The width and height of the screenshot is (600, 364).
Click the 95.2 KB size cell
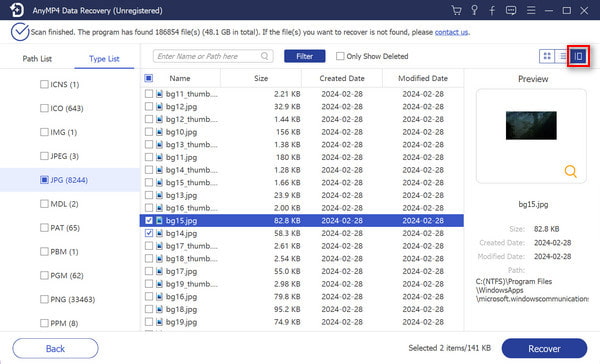click(287, 309)
